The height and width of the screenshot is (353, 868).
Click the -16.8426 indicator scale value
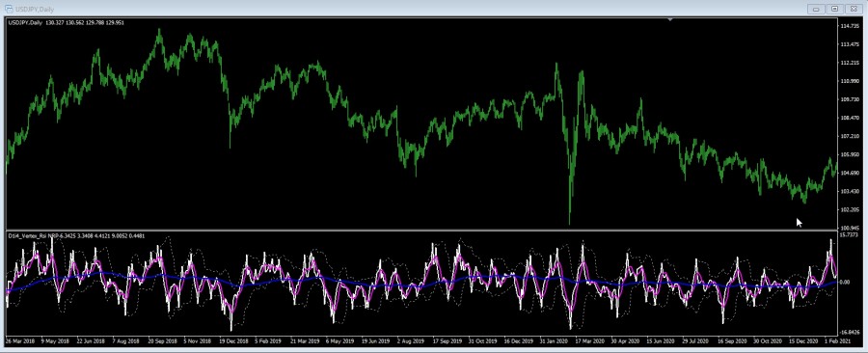click(x=850, y=334)
